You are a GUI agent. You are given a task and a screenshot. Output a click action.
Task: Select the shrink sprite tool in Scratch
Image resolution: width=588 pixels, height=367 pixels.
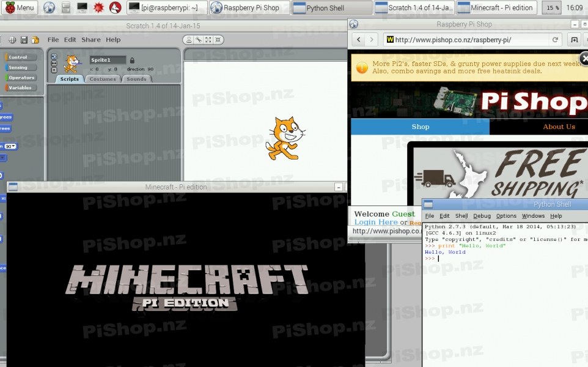tap(218, 40)
